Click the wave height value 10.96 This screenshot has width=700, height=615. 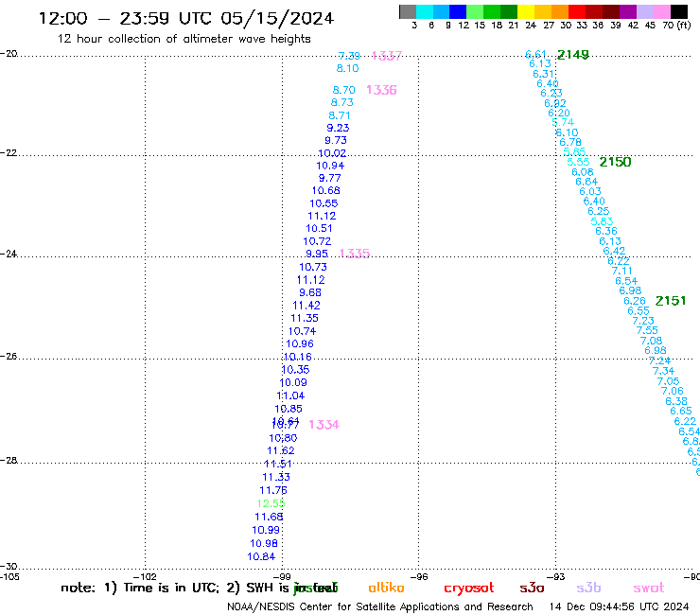point(300,343)
